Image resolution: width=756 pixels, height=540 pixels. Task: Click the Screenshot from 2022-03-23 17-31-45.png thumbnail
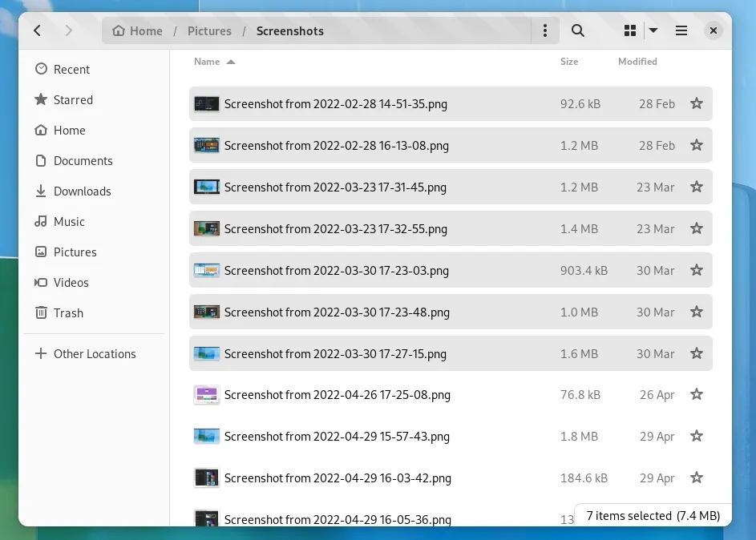(206, 187)
